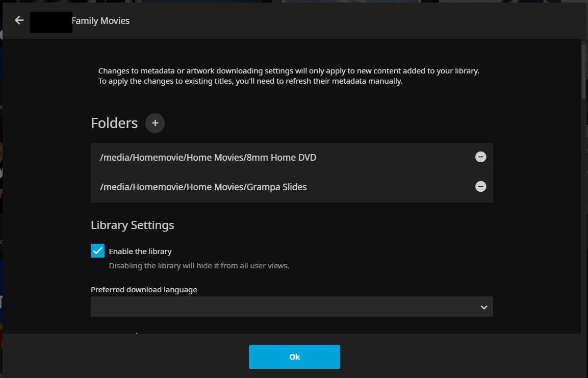The height and width of the screenshot is (378, 588).
Task: Click the 'Enable the library' label text
Action: (x=140, y=251)
